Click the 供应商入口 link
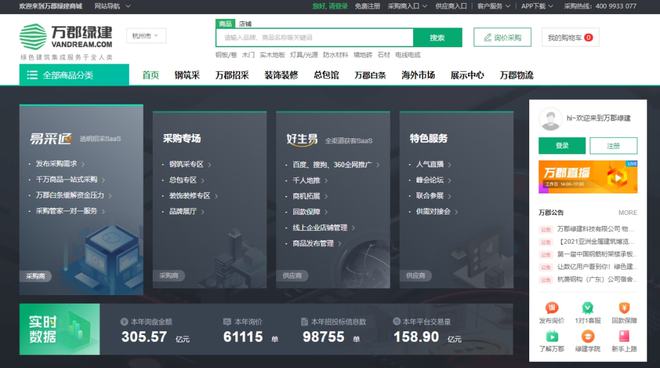 (x=451, y=6)
